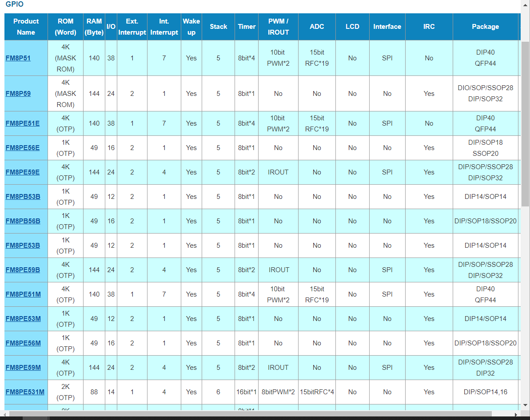Click the I/O column header

tap(111, 27)
